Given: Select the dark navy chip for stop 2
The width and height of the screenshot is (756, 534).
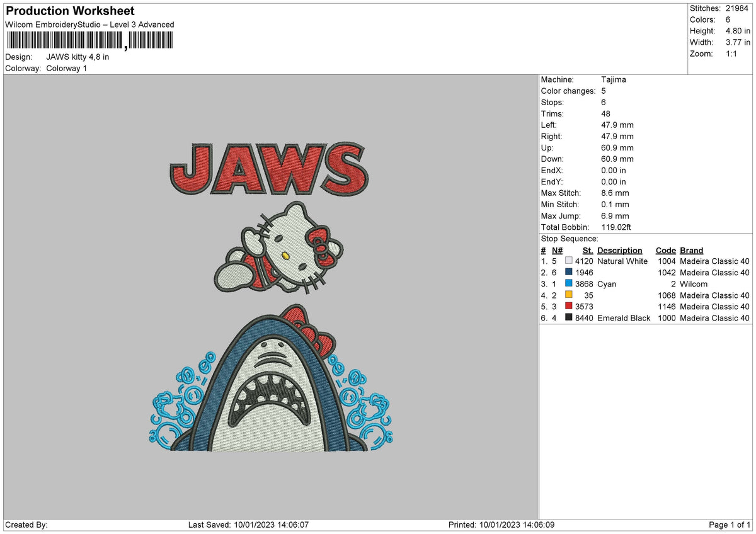Looking at the screenshot, I should click(568, 273).
